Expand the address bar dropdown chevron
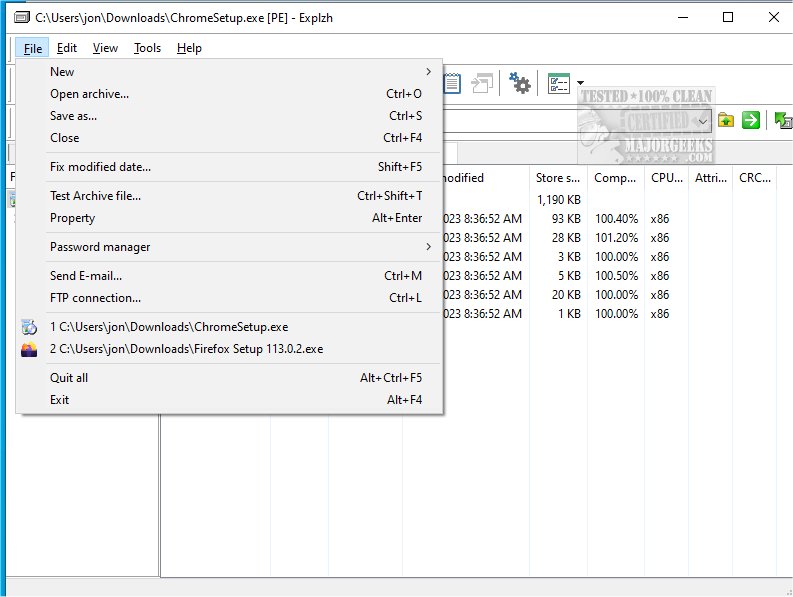 [x=702, y=121]
